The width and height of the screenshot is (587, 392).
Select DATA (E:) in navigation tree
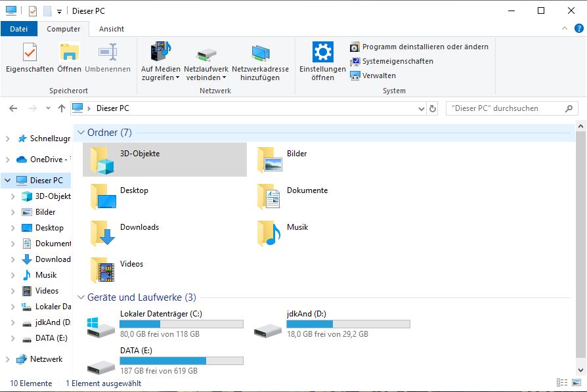tap(45, 338)
